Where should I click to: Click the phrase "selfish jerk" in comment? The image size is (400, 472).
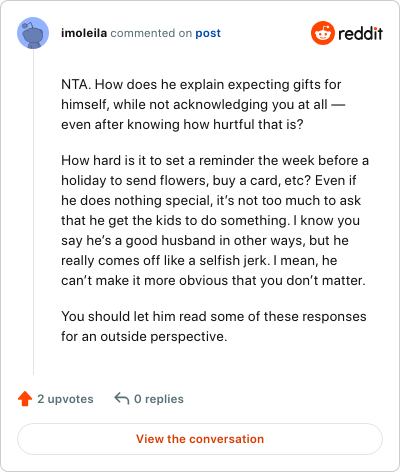point(234,261)
